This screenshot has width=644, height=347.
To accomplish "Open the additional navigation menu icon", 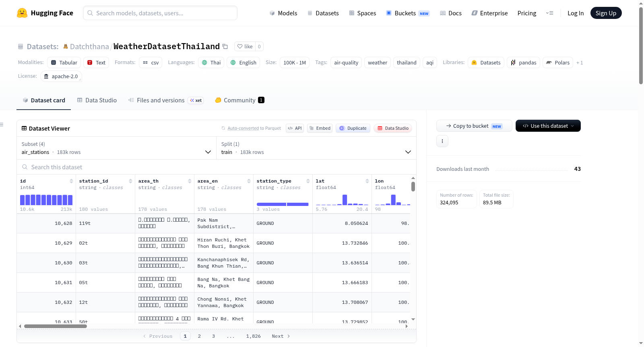I will pos(549,13).
